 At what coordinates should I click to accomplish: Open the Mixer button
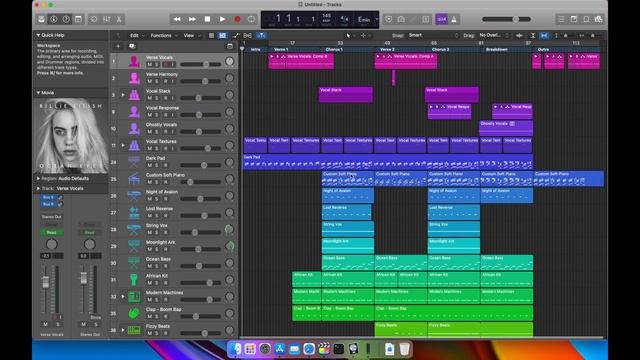pyautogui.click(x=107, y=19)
